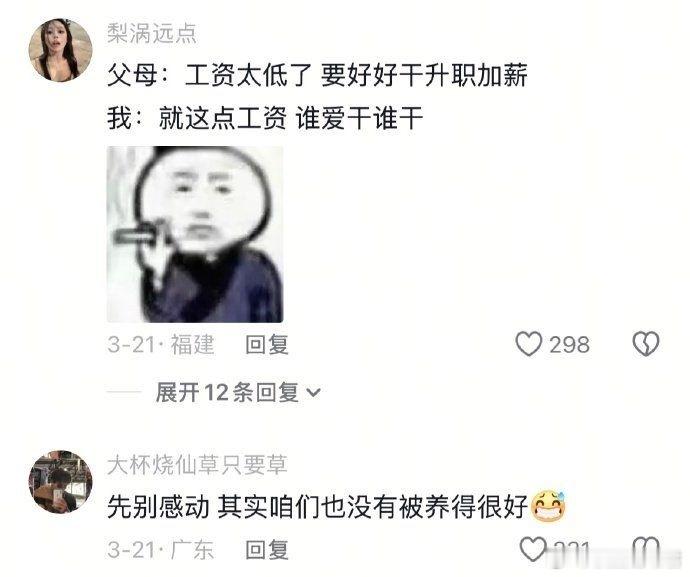This screenshot has width=690, height=577.
Task: Click the 3-21·福建 timestamp
Action: (161, 344)
